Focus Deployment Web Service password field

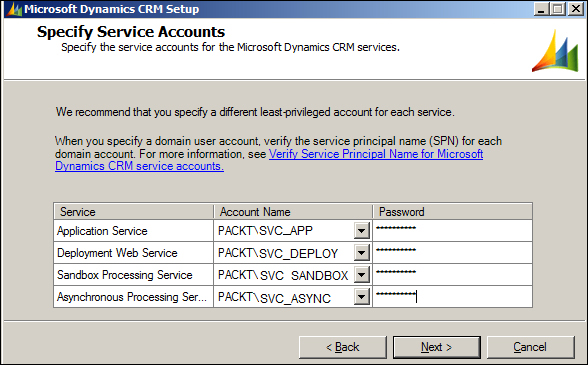(x=452, y=252)
